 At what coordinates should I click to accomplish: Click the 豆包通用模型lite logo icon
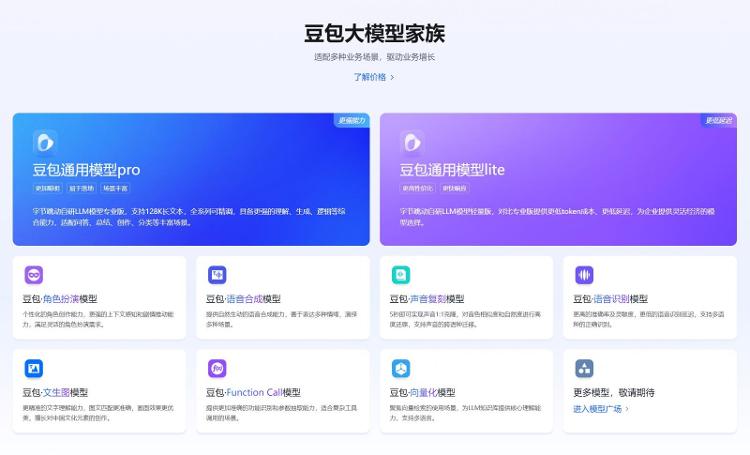click(412, 142)
